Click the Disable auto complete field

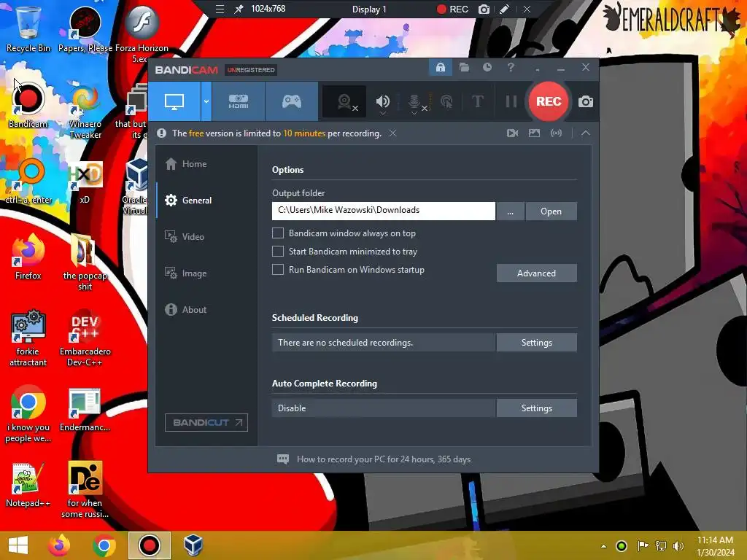click(384, 408)
